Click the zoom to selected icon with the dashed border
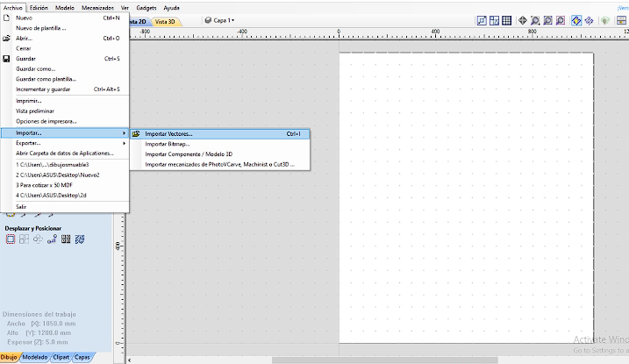 [x=561, y=20]
